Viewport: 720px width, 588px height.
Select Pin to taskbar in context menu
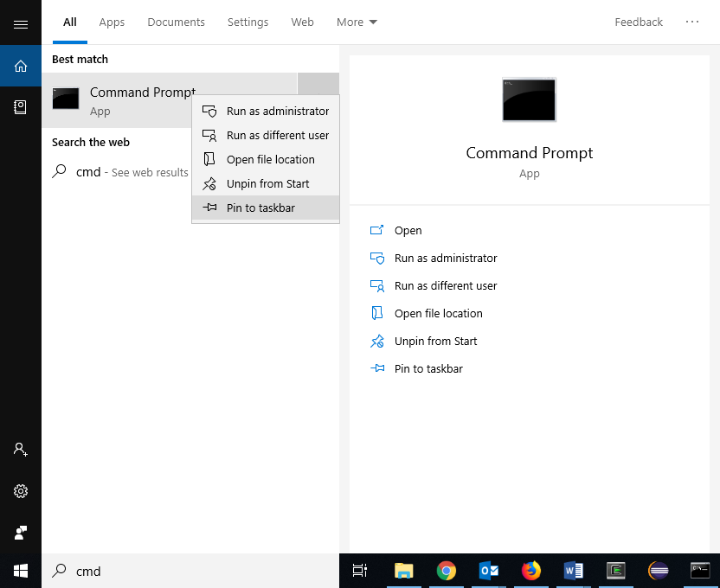260,208
